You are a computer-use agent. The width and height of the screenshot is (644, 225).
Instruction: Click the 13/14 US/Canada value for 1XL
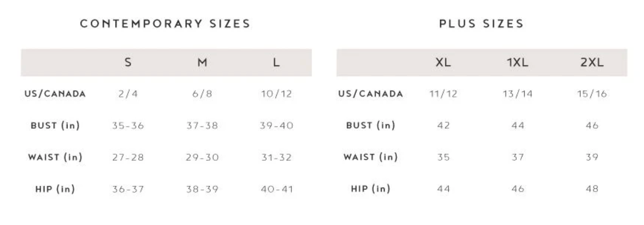pos(517,94)
